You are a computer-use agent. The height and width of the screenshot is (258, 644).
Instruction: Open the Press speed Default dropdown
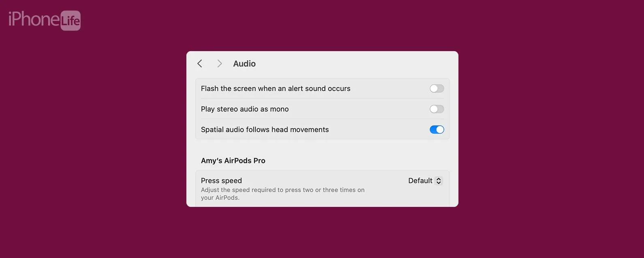coord(425,181)
